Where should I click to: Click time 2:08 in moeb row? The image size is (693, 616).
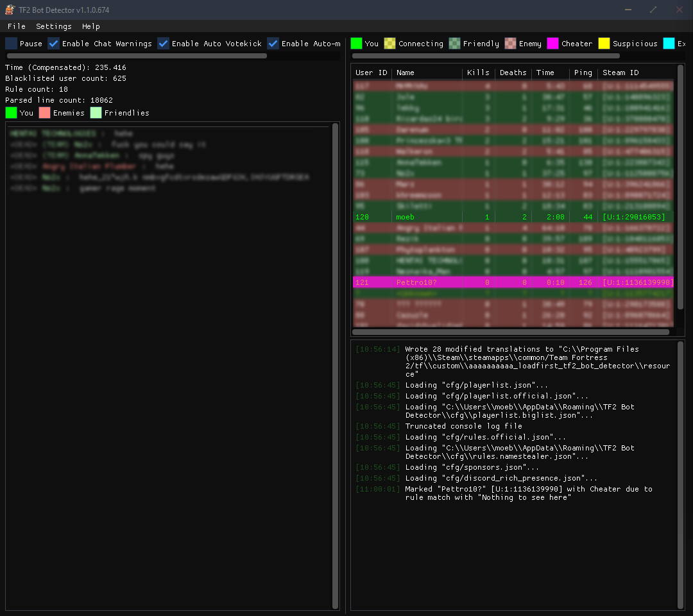556,217
